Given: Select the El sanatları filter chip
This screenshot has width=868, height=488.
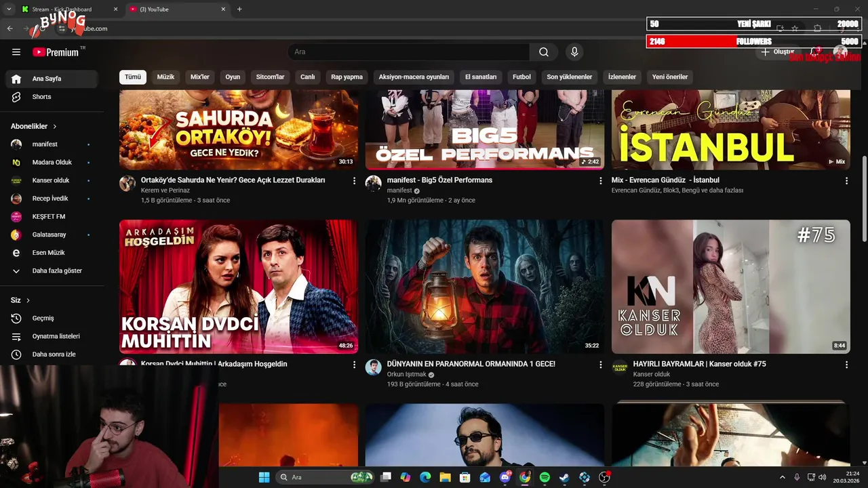Looking at the screenshot, I should (x=481, y=77).
